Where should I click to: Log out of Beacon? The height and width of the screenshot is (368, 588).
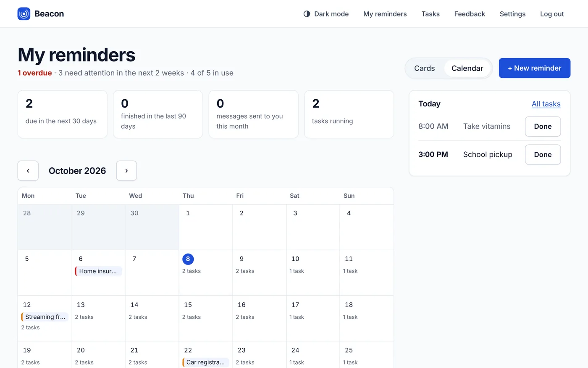click(x=552, y=14)
